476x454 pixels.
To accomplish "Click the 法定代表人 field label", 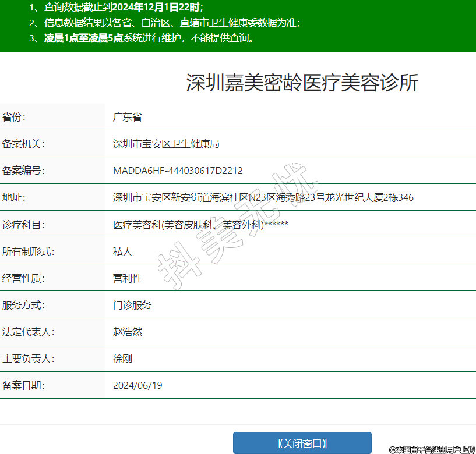I will (29, 332).
